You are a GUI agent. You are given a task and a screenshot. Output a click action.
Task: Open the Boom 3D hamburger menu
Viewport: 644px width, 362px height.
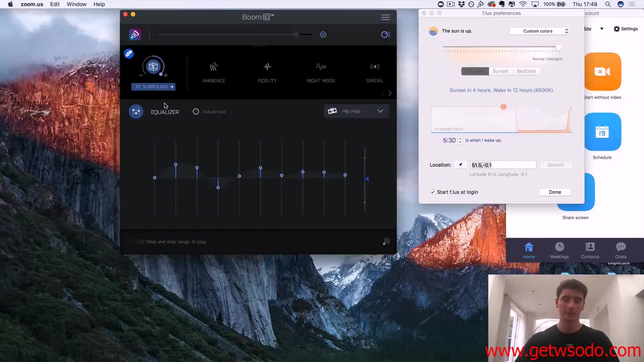click(385, 17)
